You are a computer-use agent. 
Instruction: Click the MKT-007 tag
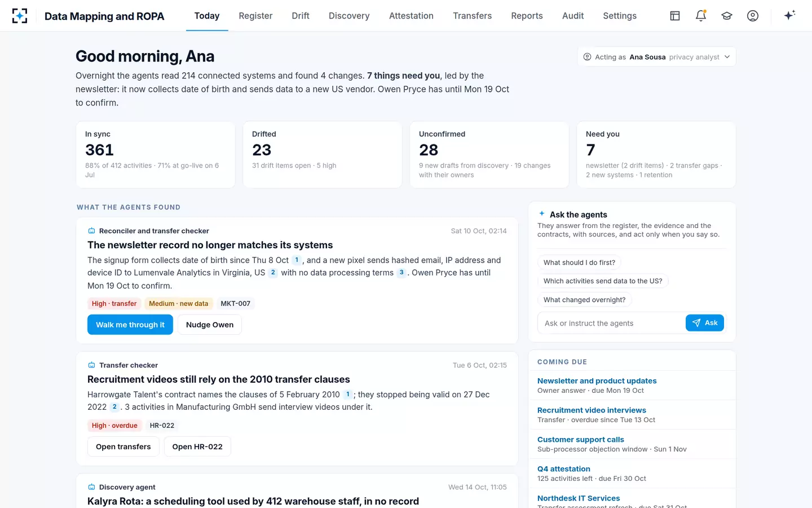click(x=235, y=304)
